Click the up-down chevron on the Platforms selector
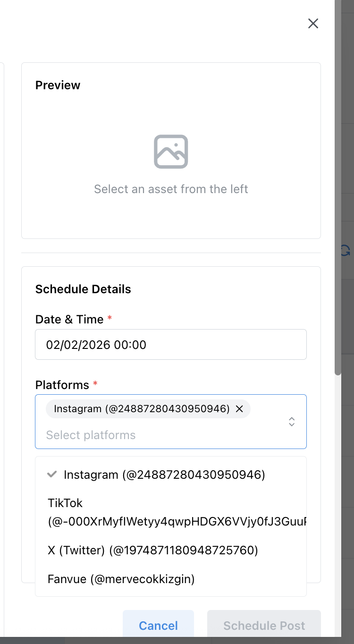This screenshot has width=354, height=644. click(292, 421)
